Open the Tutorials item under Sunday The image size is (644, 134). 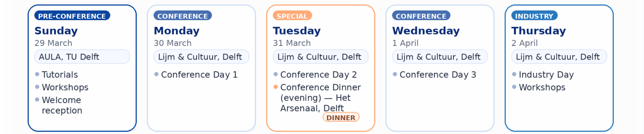tap(60, 74)
